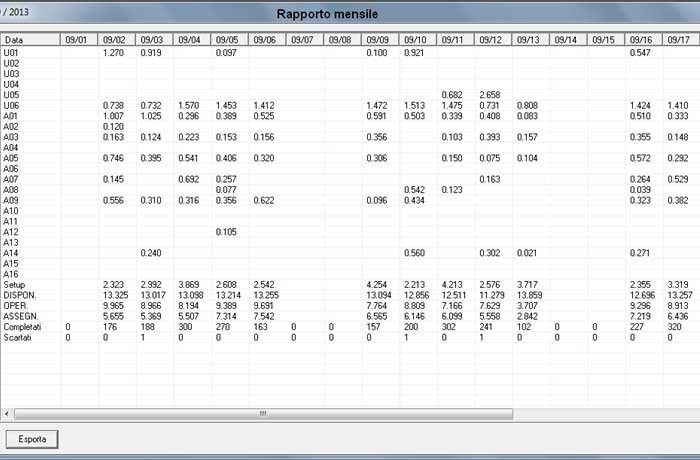Click the Scartati row label
Image resolution: width=700 pixels, height=460 pixels.
pos(17,338)
